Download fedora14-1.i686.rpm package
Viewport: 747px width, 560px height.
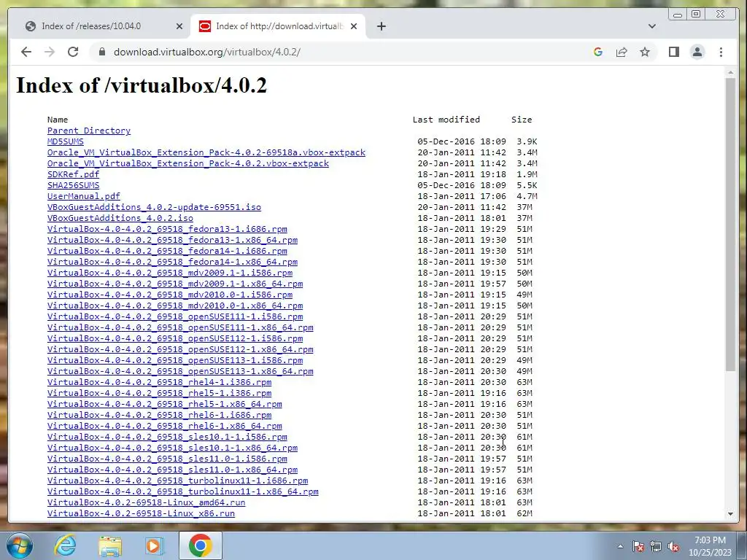click(167, 251)
